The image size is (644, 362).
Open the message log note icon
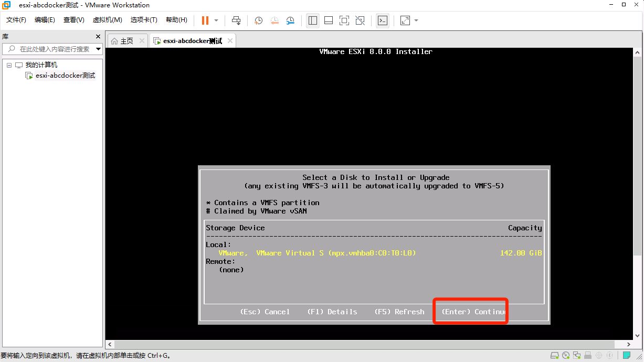(626, 356)
